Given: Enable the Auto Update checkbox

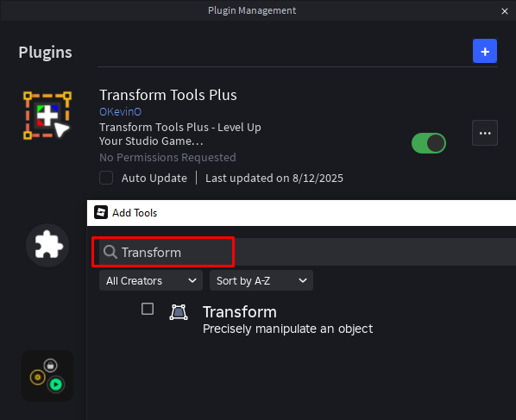Looking at the screenshot, I should [x=106, y=178].
